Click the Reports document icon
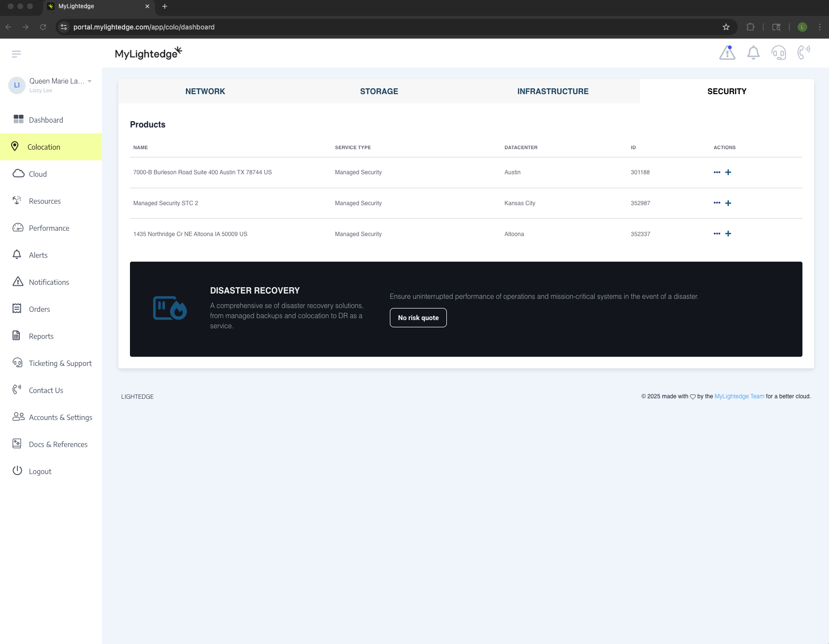The width and height of the screenshot is (829, 644). tap(16, 336)
